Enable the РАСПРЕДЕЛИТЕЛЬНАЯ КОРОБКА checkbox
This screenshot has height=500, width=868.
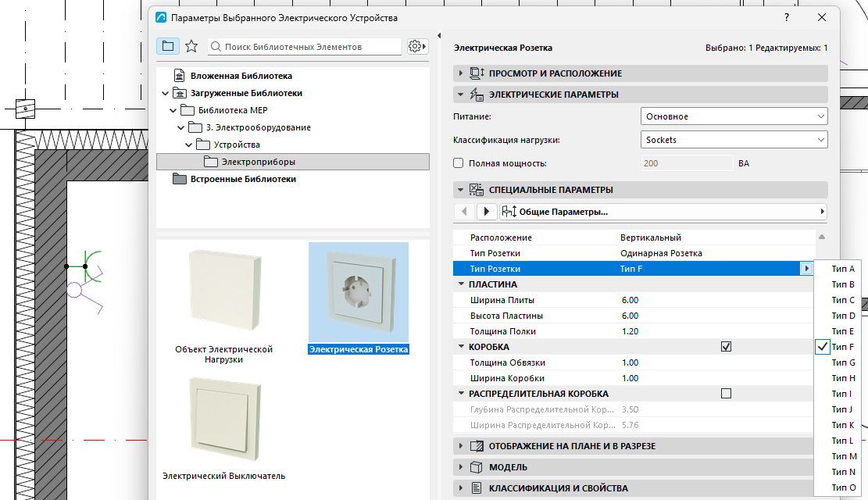pyautogui.click(x=727, y=393)
